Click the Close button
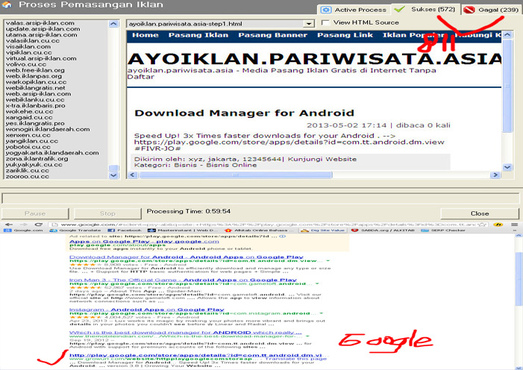Viewport: 523px width, 370px height. click(x=480, y=213)
